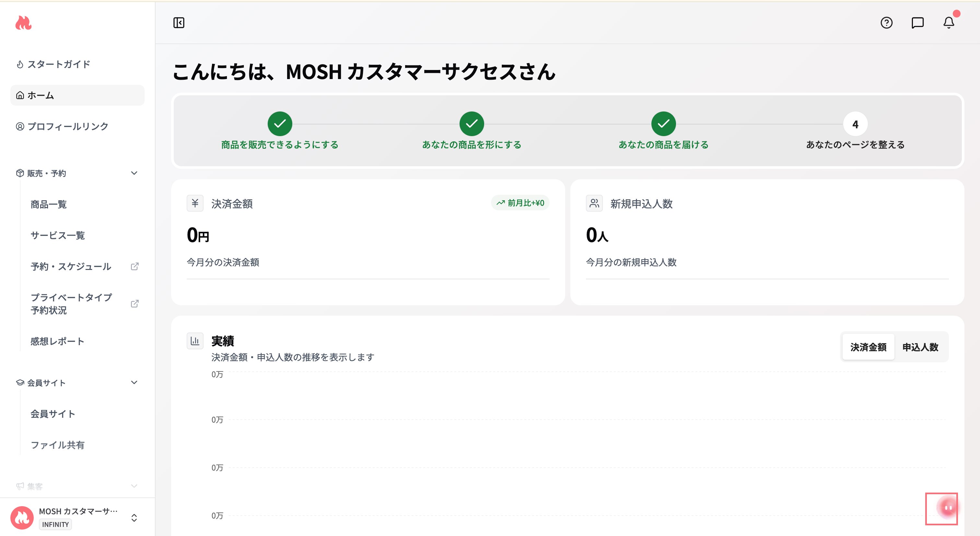This screenshot has height=536, width=980.
Task: Go to ホーム in sidebar
Action: (77, 95)
